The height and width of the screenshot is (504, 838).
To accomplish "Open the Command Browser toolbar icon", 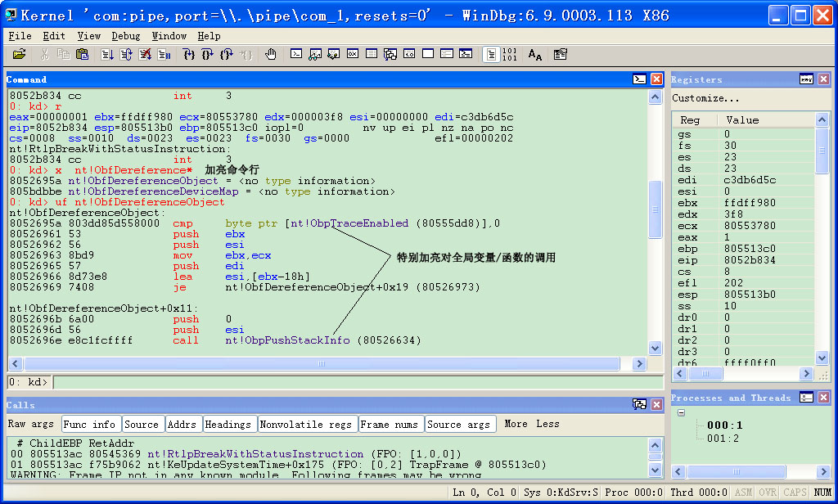I will click(466, 54).
